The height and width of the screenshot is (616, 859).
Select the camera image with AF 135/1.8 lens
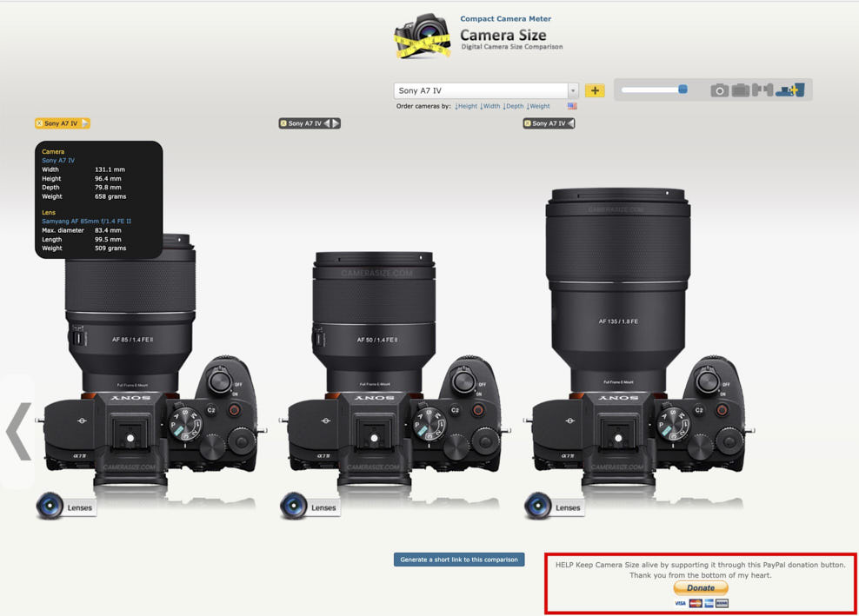point(639,338)
